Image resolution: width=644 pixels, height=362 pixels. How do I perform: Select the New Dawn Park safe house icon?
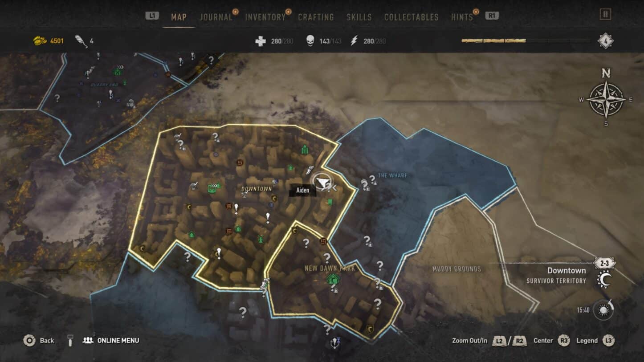(332, 280)
